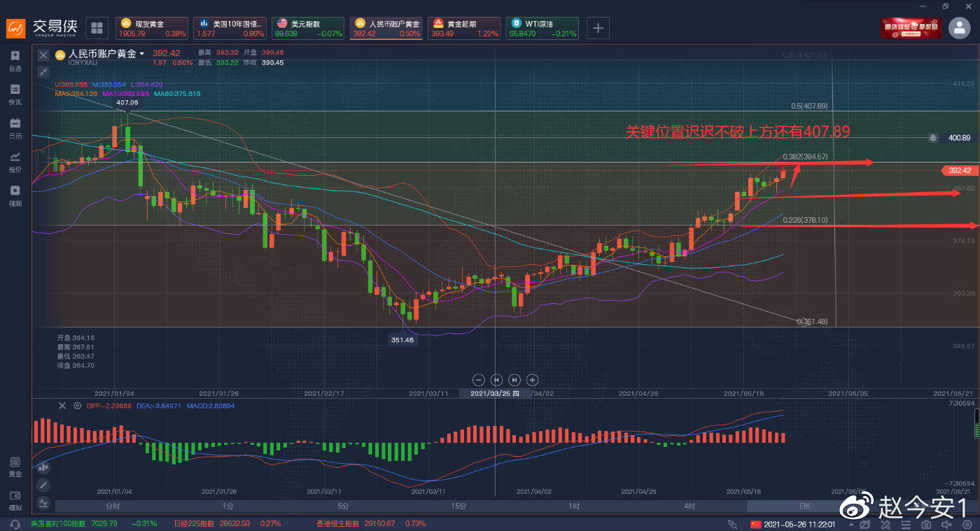Close the MACD indicator panel
This screenshot has width=980, height=531.
(62, 406)
